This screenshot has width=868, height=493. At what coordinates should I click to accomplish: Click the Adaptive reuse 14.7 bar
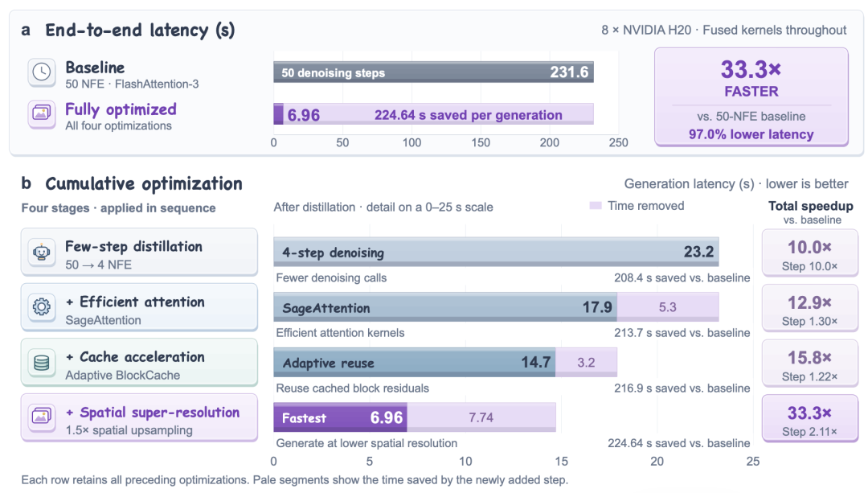[x=415, y=362]
